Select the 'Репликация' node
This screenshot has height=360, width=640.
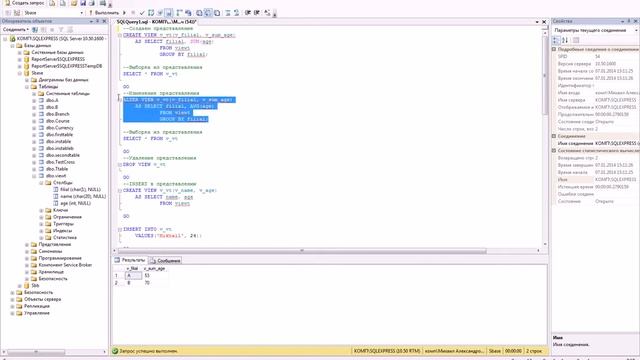tap(37, 306)
